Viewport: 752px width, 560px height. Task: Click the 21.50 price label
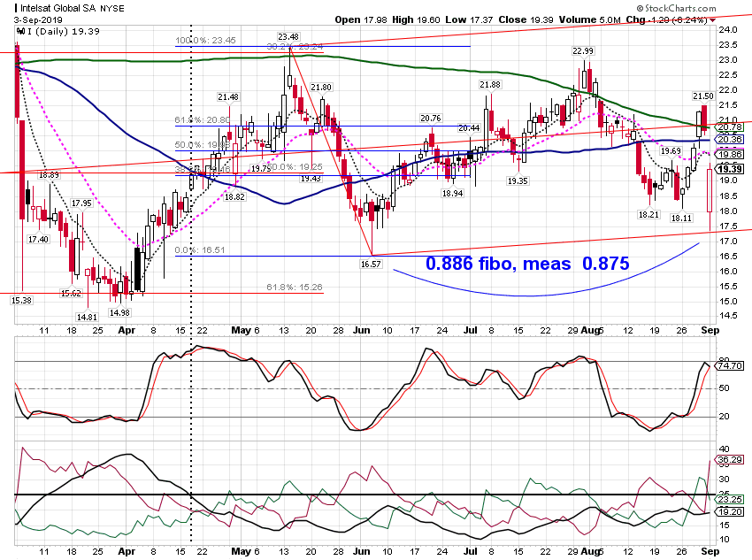[703, 96]
